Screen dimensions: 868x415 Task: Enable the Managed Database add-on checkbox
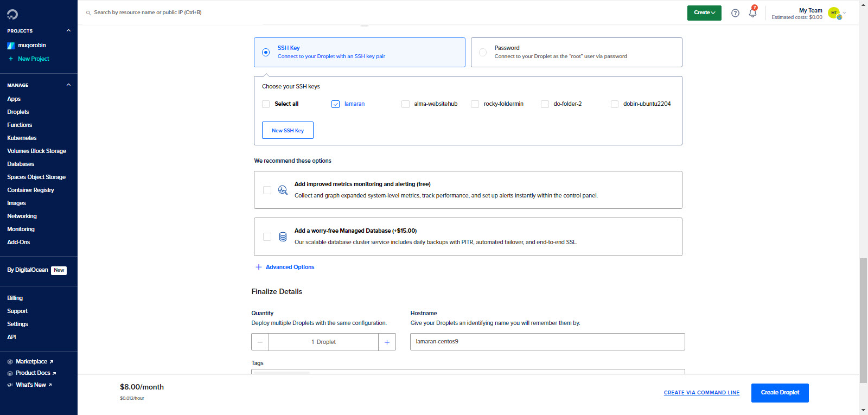coord(267,237)
